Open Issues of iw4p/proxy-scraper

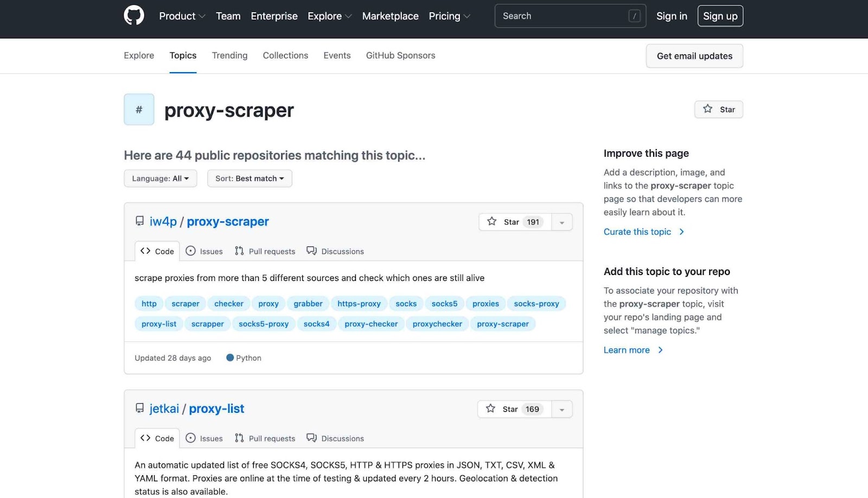pyautogui.click(x=205, y=251)
